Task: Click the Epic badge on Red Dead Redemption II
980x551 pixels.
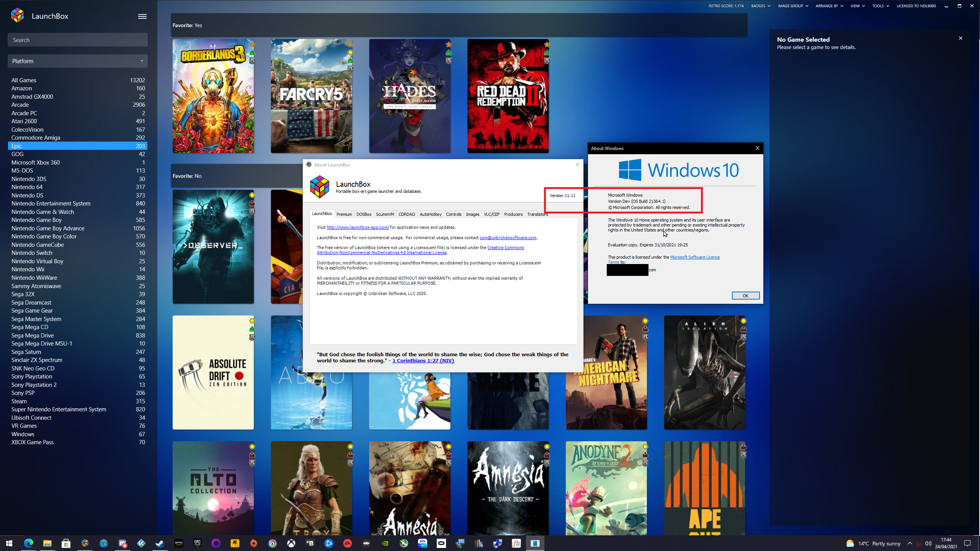Action: (x=547, y=60)
